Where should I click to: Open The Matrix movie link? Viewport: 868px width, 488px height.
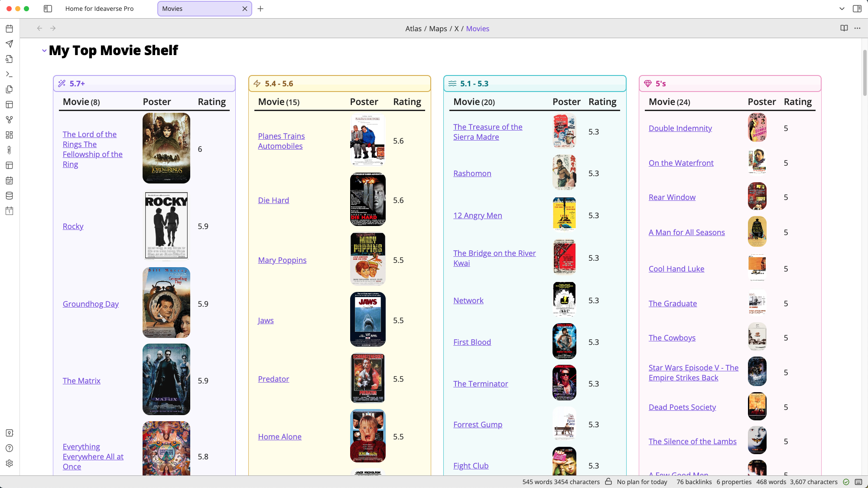click(x=81, y=380)
